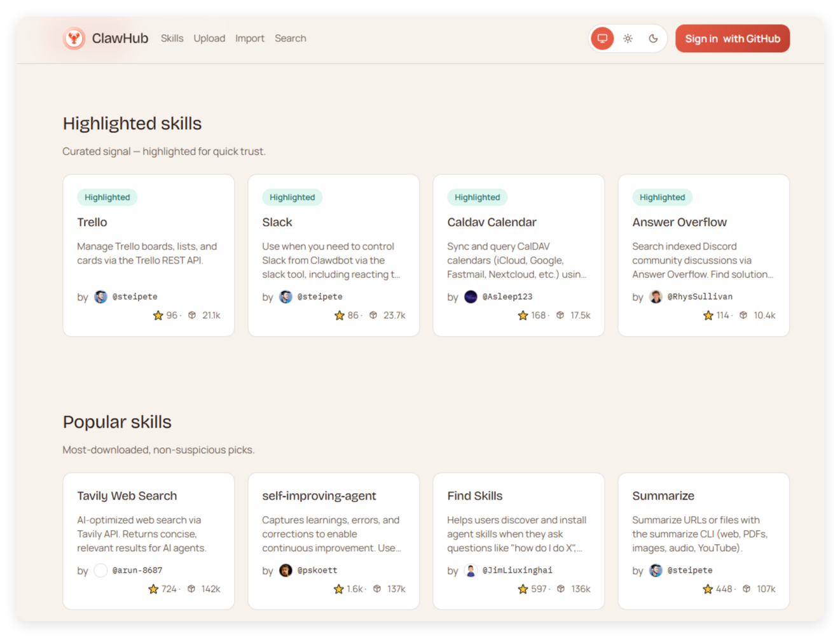840x637 pixels.
Task: Open author profile @RhysSullivan
Action: coord(700,297)
